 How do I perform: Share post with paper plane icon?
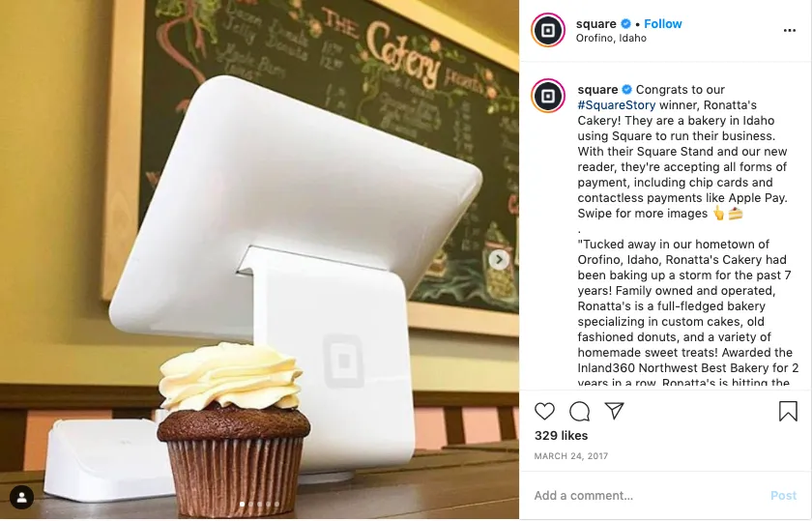614,411
